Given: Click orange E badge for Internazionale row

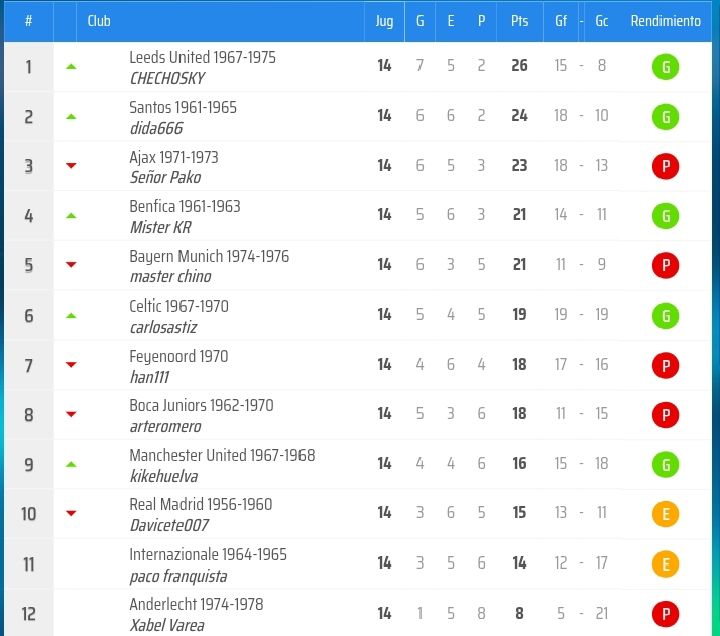Looking at the screenshot, I should click(x=665, y=564).
